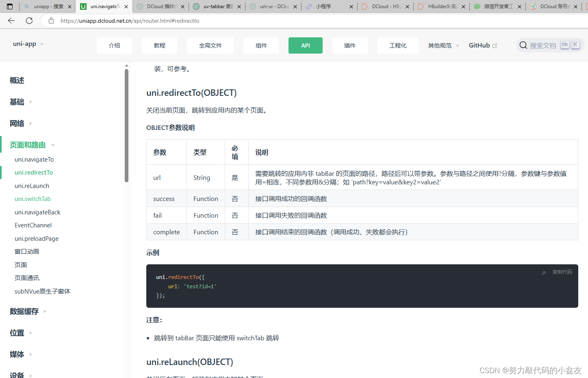Close the 小程序 tab
This screenshot has width=588, height=378.
(x=351, y=6)
